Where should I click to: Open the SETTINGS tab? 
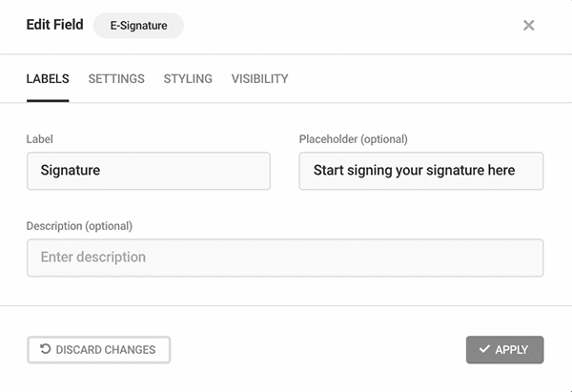pyautogui.click(x=116, y=79)
